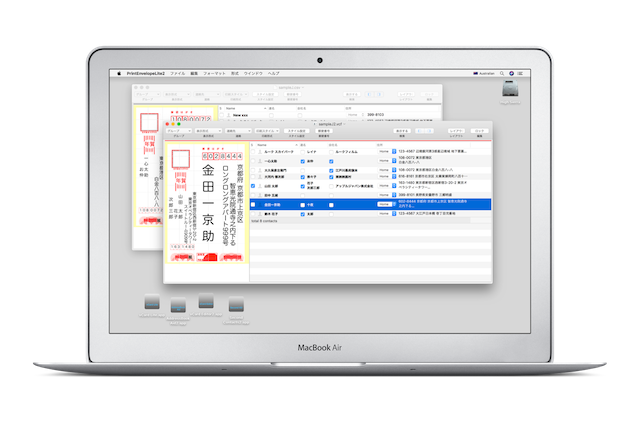The height and width of the screenshot is (421, 640).
Task: Open the 表示形式 dropdown in front window
Action: click(x=208, y=131)
